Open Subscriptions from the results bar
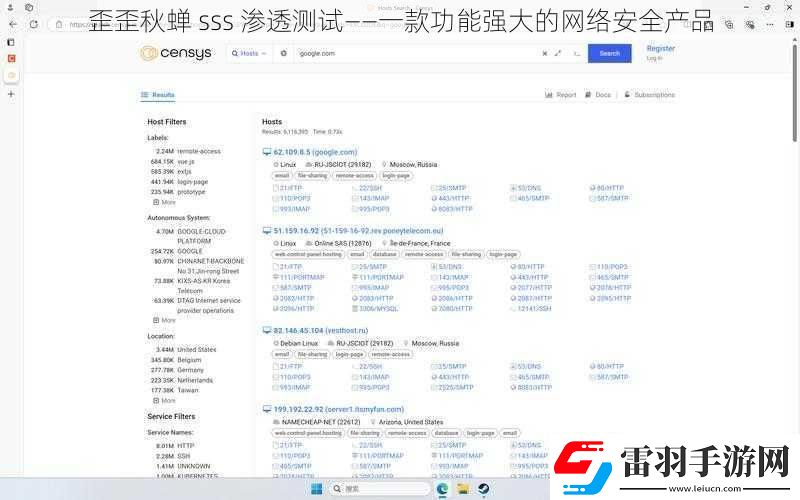 pyautogui.click(x=649, y=95)
